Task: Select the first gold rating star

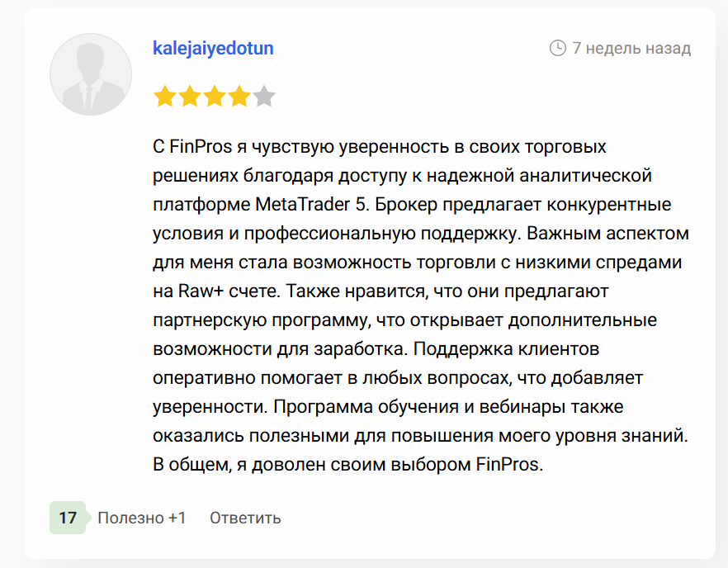Action: [x=163, y=96]
